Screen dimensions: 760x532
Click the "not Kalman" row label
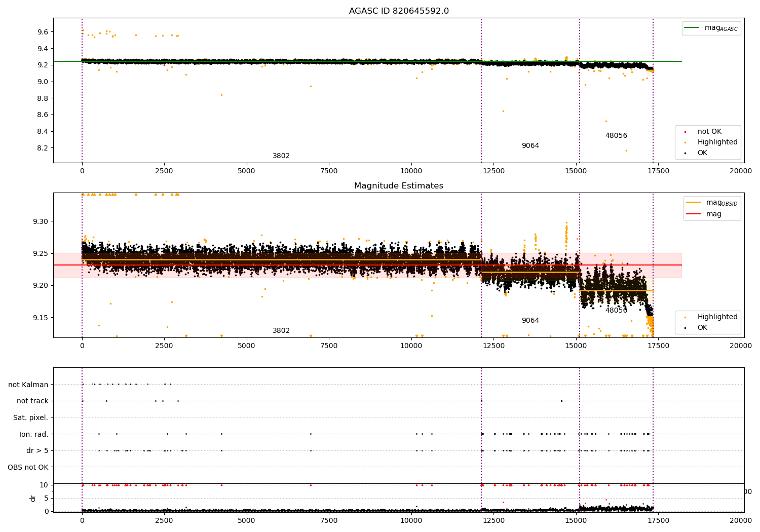[28, 385]
